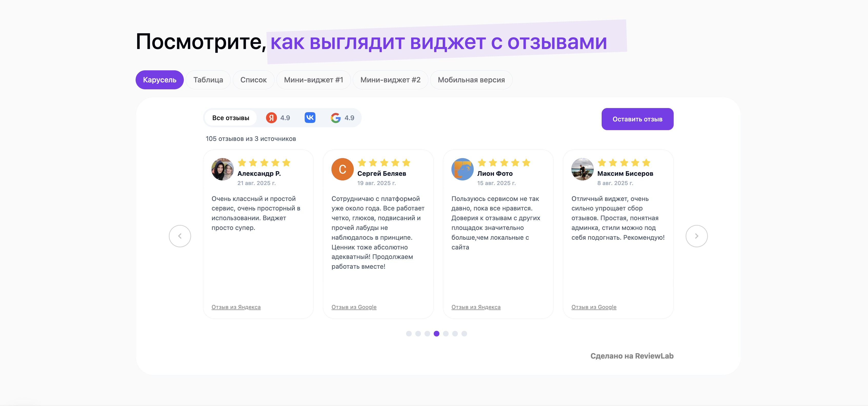Click the previous arrow of the carousel
Image resolution: width=868 pixels, height=406 pixels.
(x=180, y=236)
